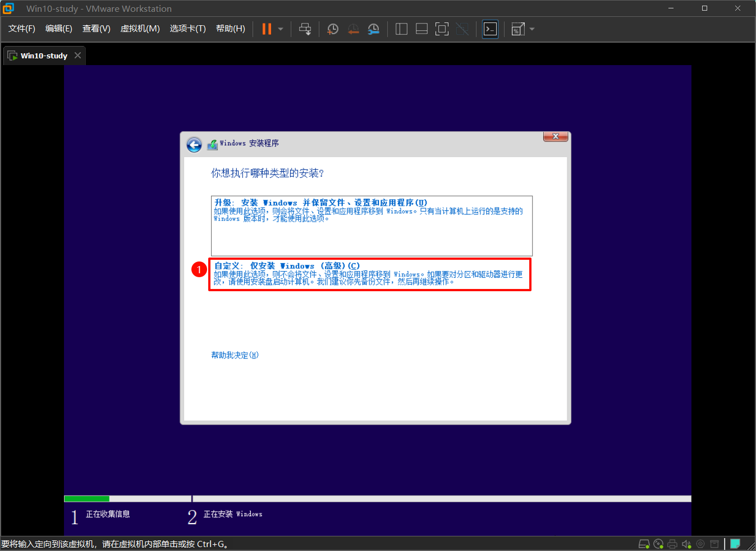This screenshot has width=756, height=551.
Task: Enter full screen mode
Action: click(442, 29)
